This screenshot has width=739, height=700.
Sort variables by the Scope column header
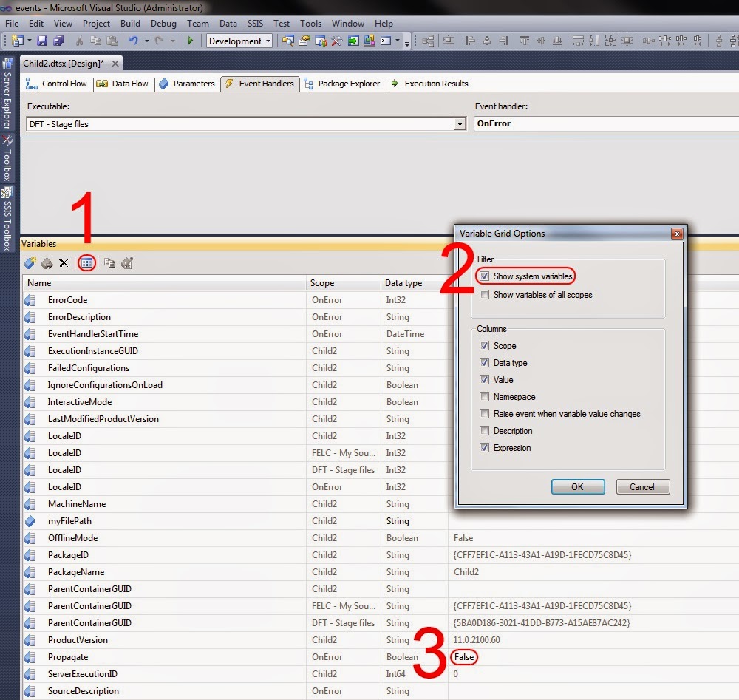344,283
